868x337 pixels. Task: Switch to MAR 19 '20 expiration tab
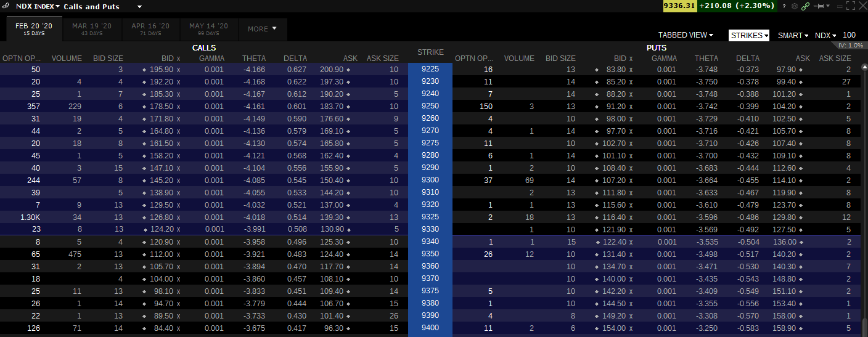(91, 29)
